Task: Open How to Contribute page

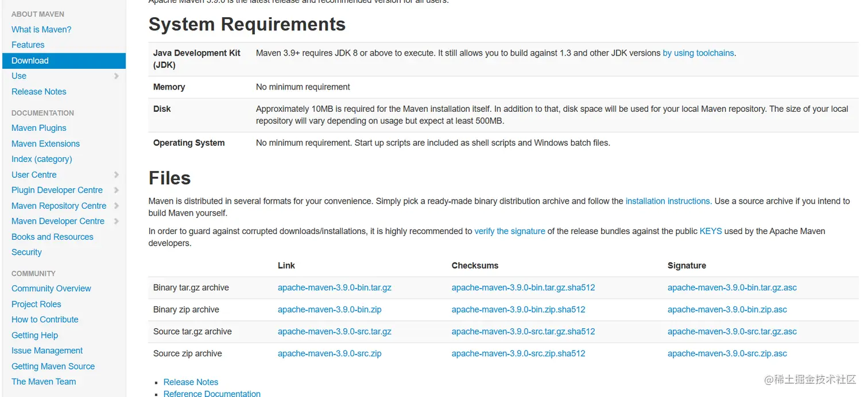Action: (45, 320)
